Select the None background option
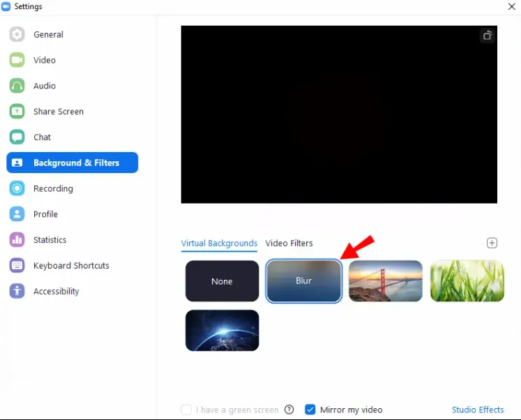The height and width of the screenshot is (420, 521). pos(222,280)
